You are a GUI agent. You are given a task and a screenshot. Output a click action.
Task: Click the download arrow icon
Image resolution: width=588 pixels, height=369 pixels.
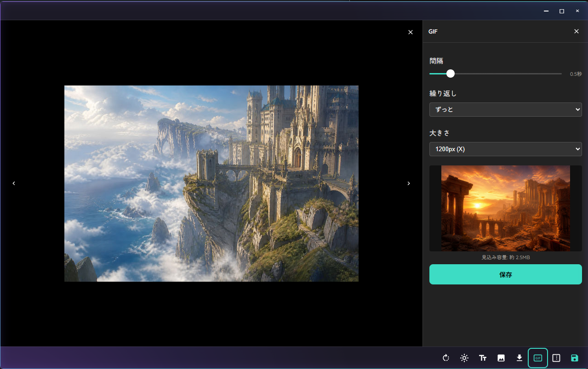point(519,358)
